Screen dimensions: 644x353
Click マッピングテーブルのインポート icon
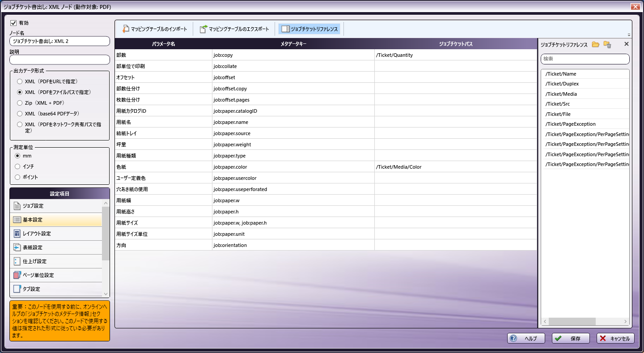click(126, 29)
